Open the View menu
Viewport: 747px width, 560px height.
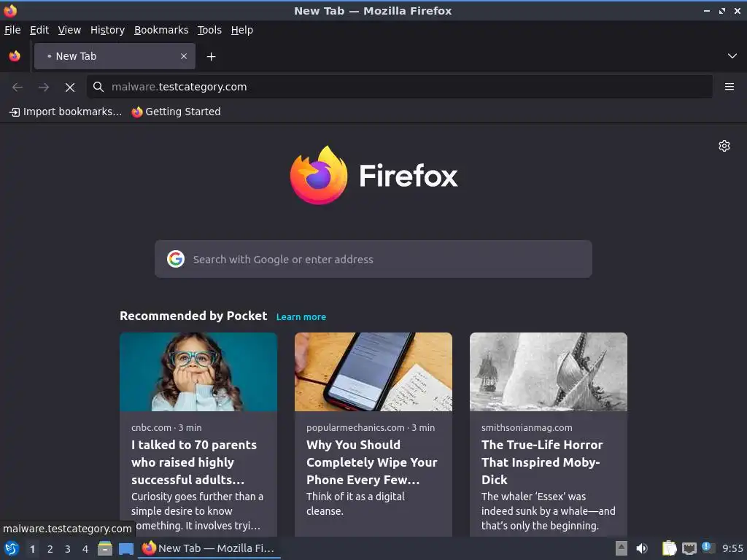tap(69, 30)
